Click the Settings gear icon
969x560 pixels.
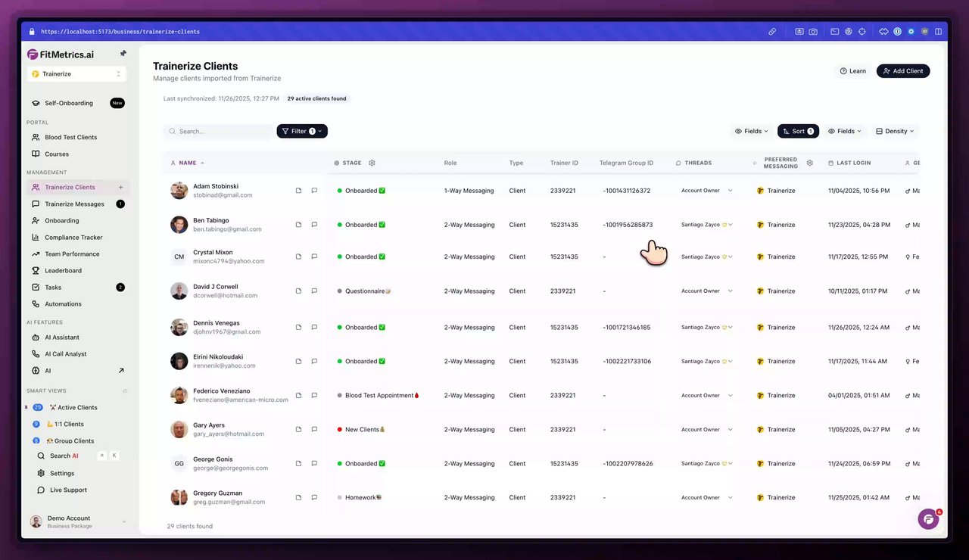click(42, 473)
